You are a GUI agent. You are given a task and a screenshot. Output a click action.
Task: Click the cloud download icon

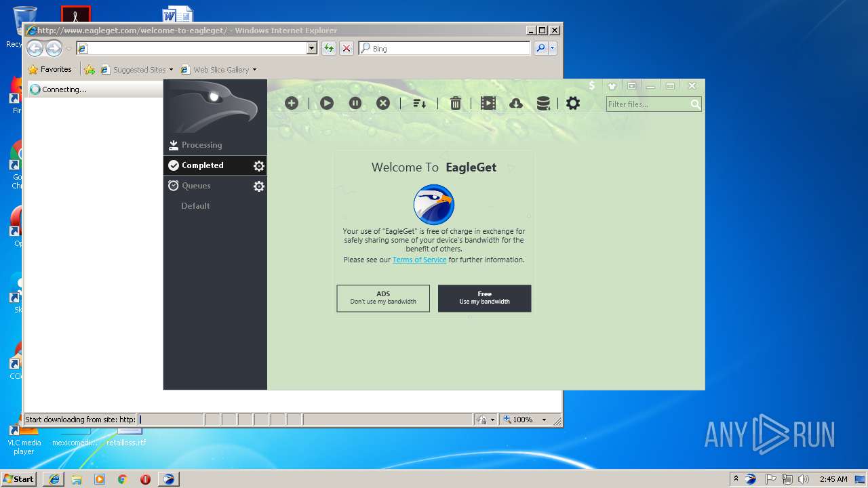pyautogui.click(x=516, y=103)
